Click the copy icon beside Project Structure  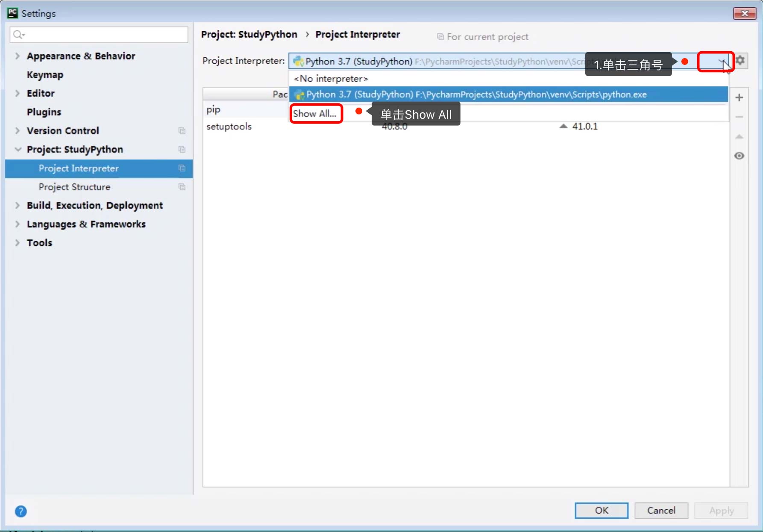point(182,187)
